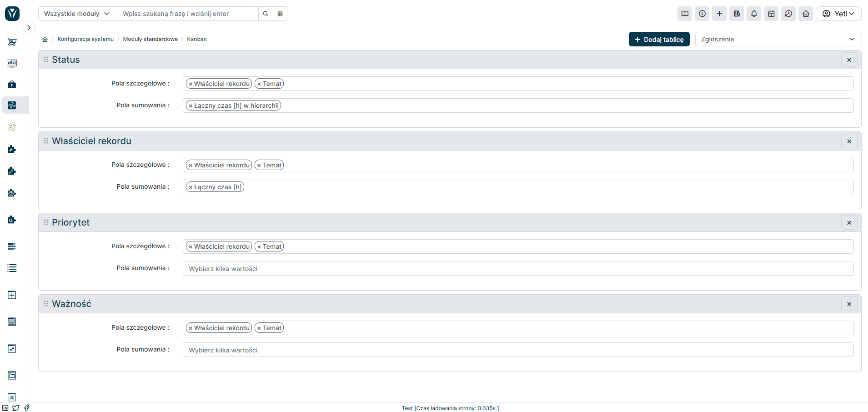Screen dimensions: 868x412
Task: Grab the Właściciel rekordu board drag handle
Action: pyautogui.click(x=46, y=141)
